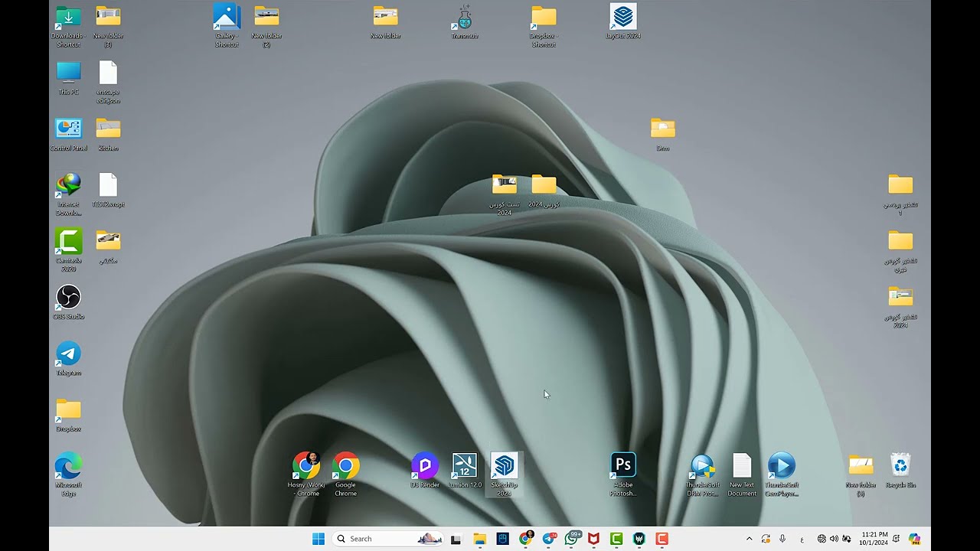The width and height of the screenshot is (980, 551).
Task: Expand the hidden system tray icons
Action: (749, 539)
